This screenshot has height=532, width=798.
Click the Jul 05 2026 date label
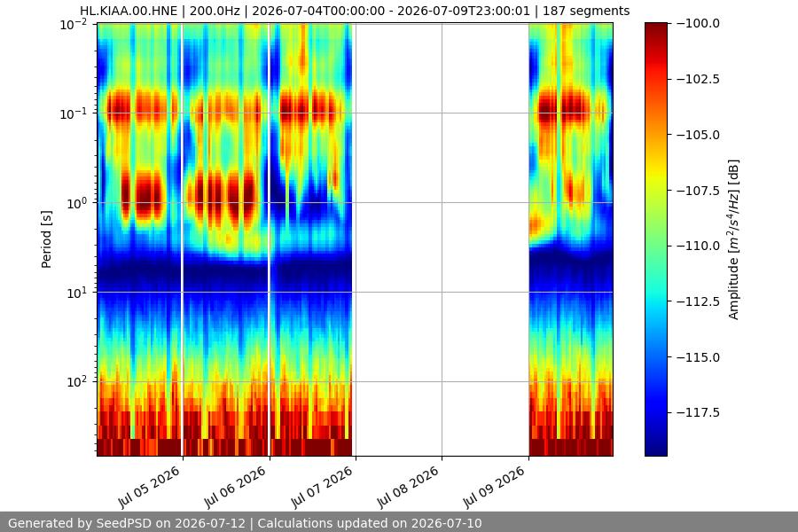pyautogui.click(x=150, y=487)
